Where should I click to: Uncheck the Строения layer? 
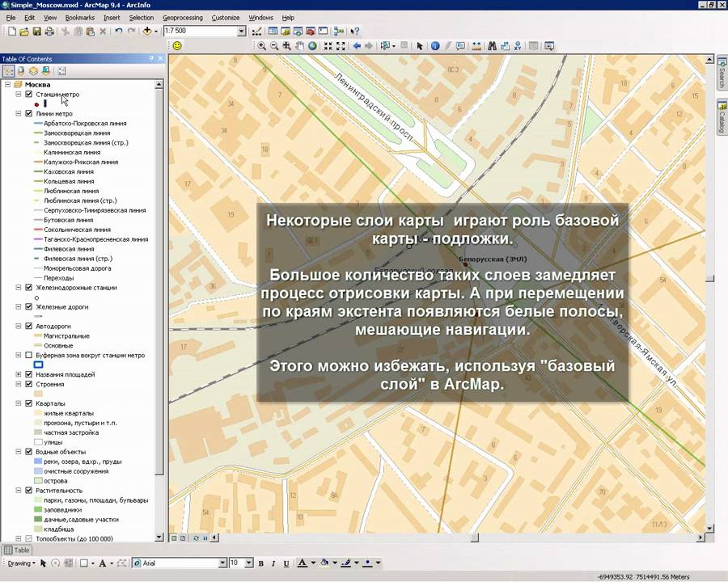tap(29, 384)
